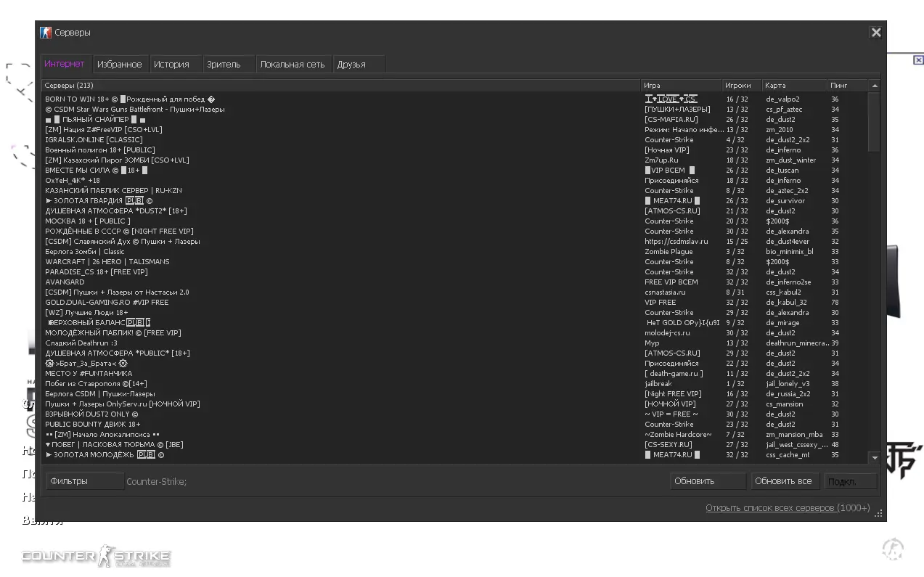Select server BORN TO WIN 18+

coord(455,99)
